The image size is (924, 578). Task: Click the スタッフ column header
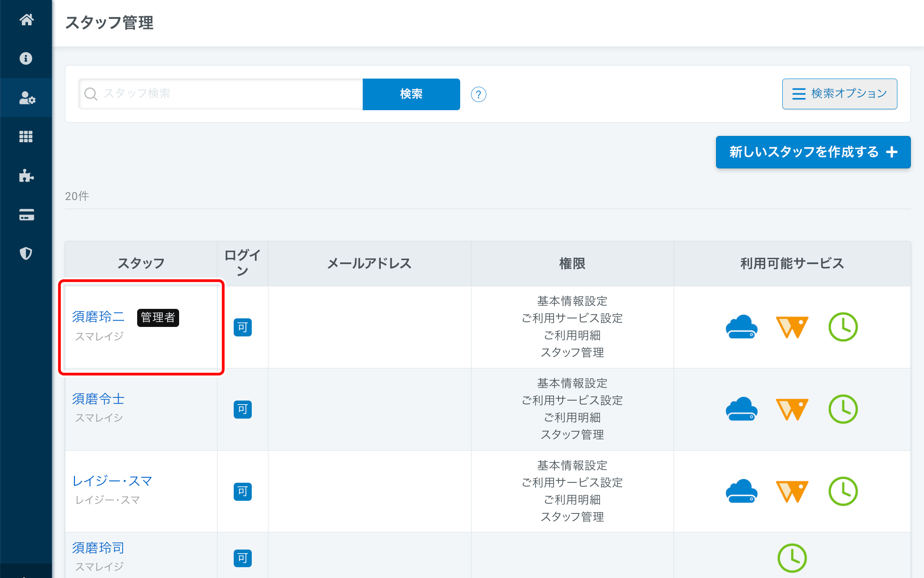click(141, 263)
